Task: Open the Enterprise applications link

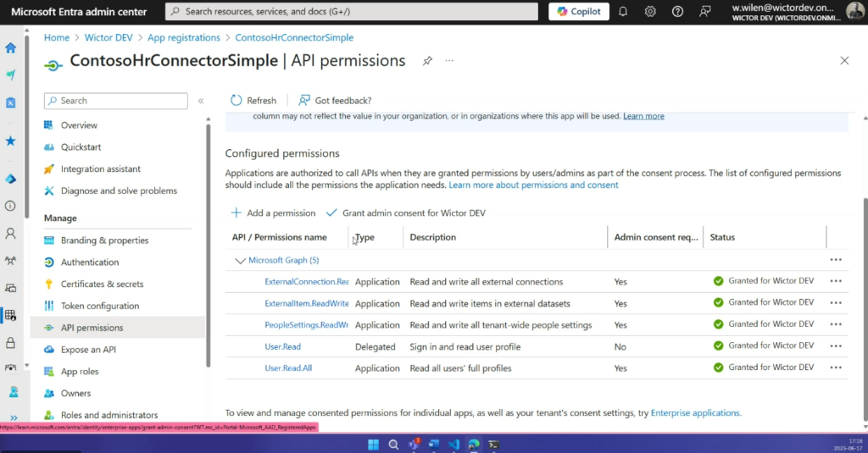Action: tap(695, 412)
